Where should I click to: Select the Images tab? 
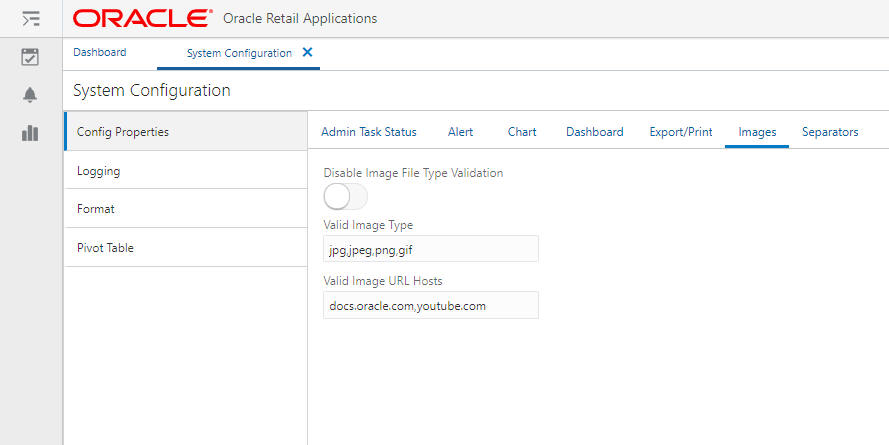(757, 132)
